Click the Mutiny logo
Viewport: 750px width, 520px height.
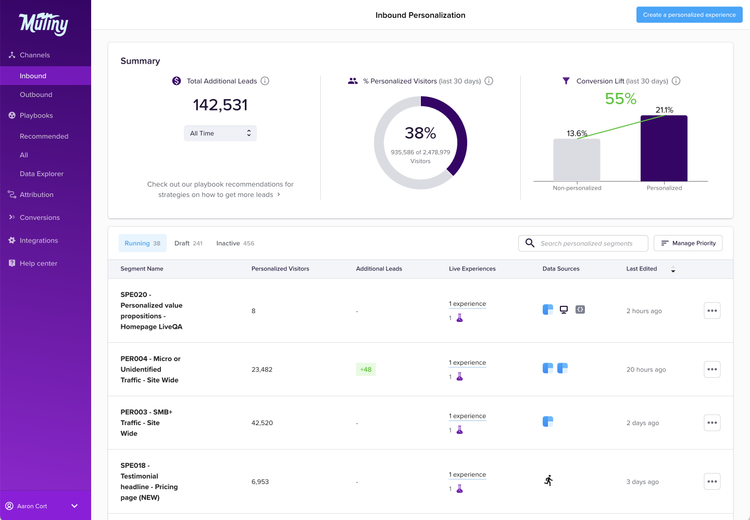point(44,24)
